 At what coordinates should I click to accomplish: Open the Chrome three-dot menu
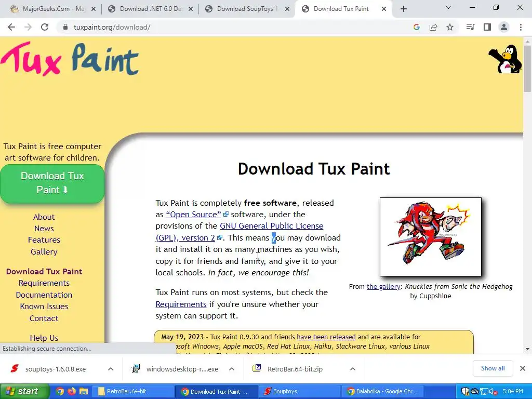(521, 27)
